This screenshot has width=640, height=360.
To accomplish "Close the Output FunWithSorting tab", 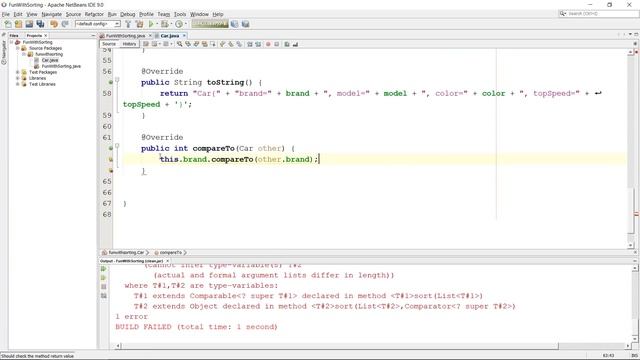I will pos(168,261).
